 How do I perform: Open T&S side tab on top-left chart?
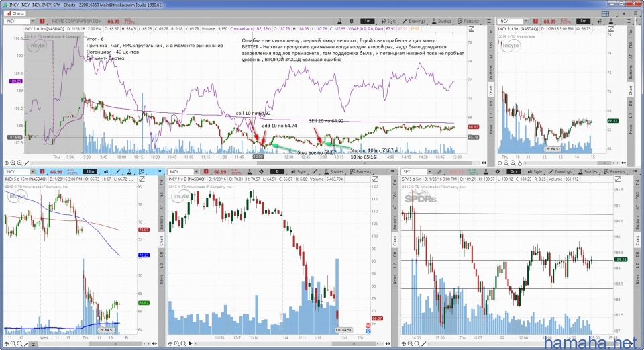[491, 44]
